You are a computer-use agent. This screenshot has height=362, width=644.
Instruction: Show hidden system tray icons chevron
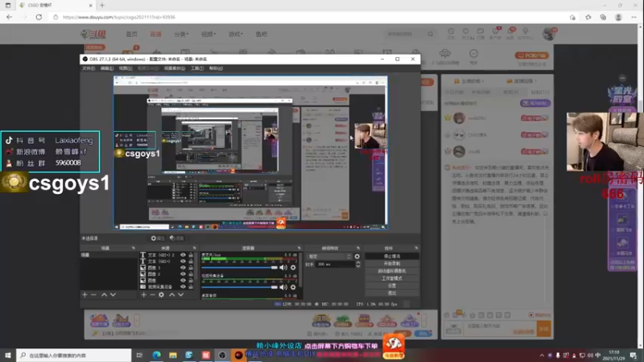pyautogui.click(x=542, y=355)
